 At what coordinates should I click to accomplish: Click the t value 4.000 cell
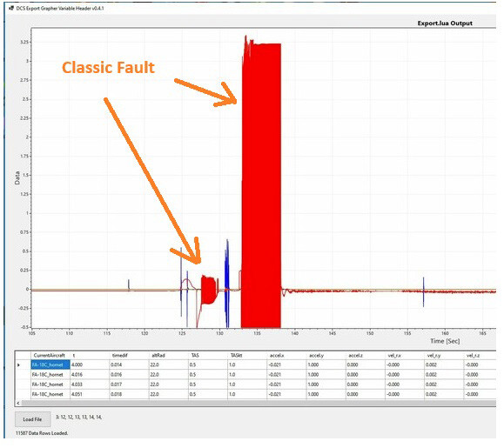tap(90, 364)
